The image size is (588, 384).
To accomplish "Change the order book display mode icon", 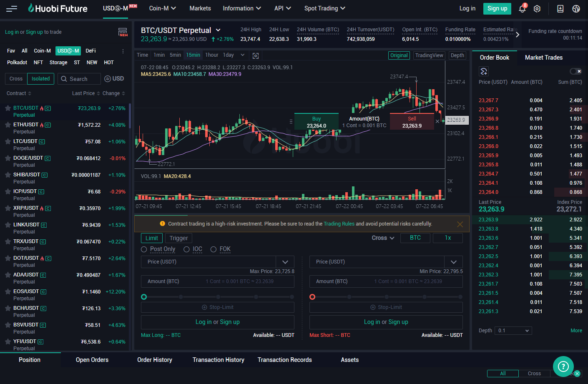I will click(484, 71).
